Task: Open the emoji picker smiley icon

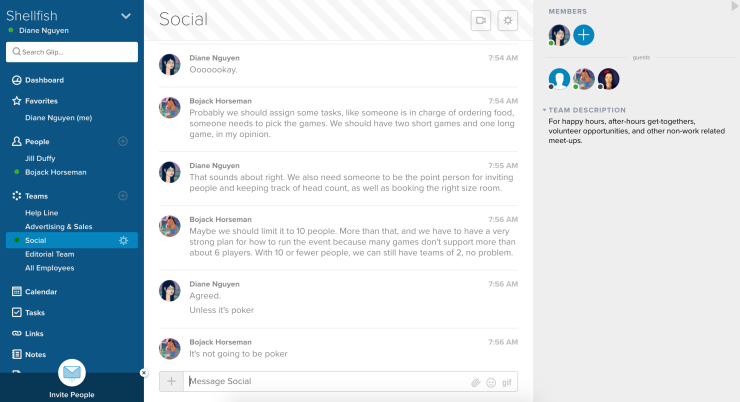Action: coord(491,383)
